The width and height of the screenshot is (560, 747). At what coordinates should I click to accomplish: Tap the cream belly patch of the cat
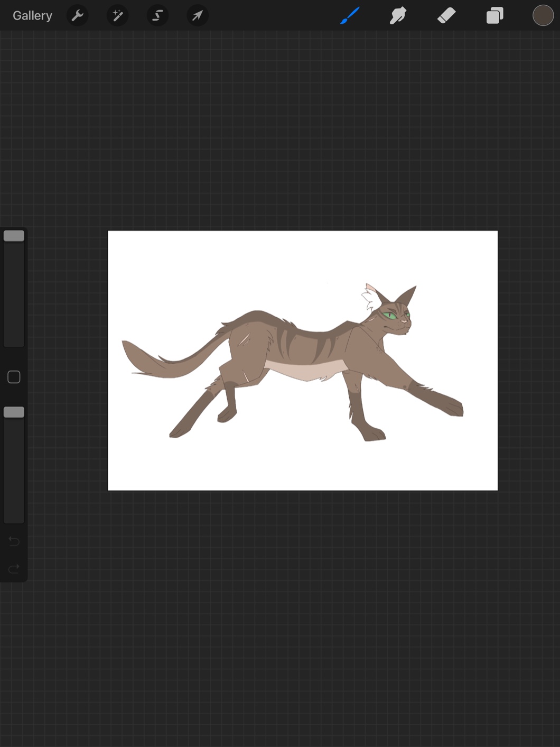[306, 371]
